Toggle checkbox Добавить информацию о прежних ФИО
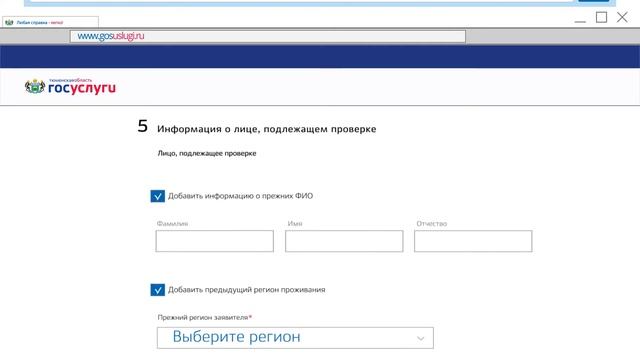This screenshot has height=360, width=640. 158,196
